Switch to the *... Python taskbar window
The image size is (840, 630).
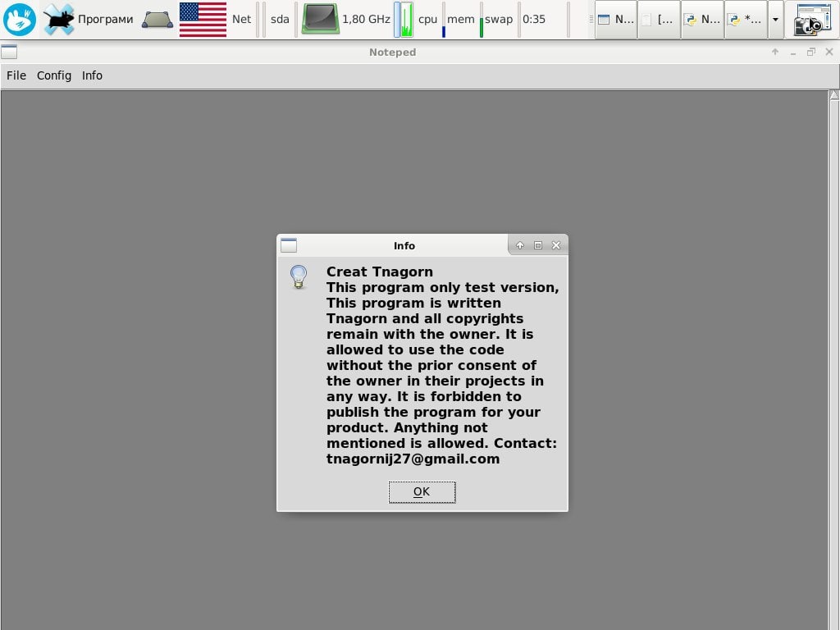(x=746, y=20)
